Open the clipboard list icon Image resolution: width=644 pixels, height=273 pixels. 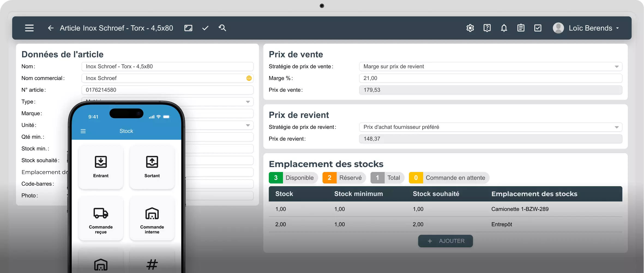(521, 28)
